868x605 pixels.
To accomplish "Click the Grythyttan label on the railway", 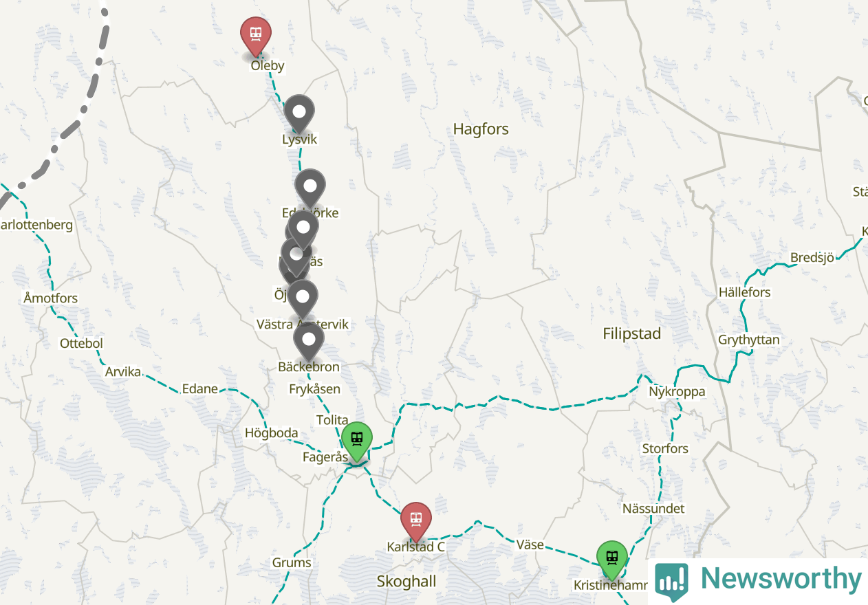I will 749,340.
